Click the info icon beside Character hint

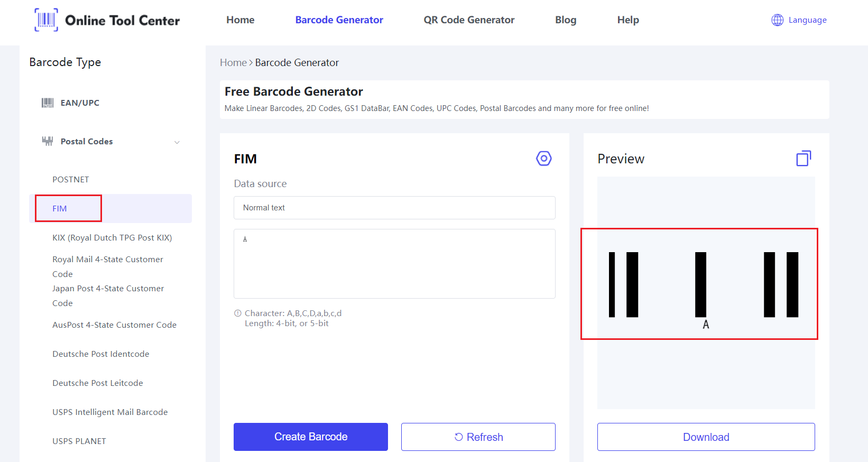[238, 313]
